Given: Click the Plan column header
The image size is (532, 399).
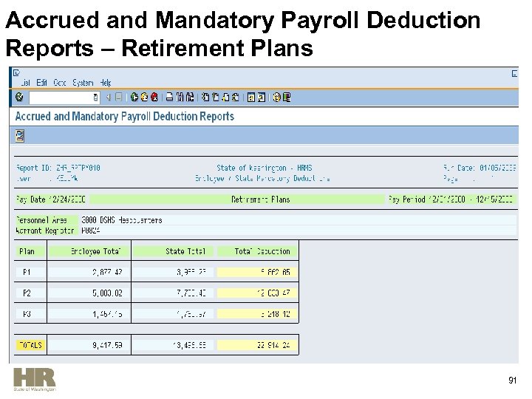Looking at the screenshot, I should pos(27,251).
